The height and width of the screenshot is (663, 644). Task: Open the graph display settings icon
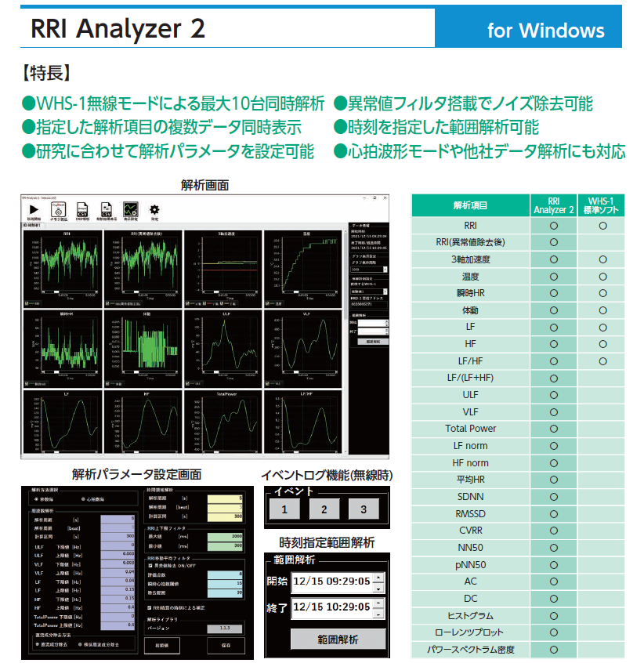tap(131, 209)
